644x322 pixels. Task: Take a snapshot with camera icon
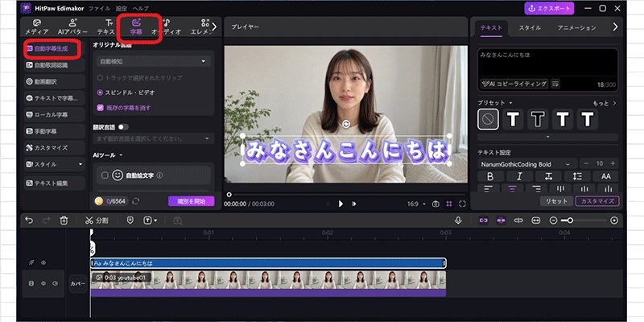pyautogui.click(x=436, y=204)
